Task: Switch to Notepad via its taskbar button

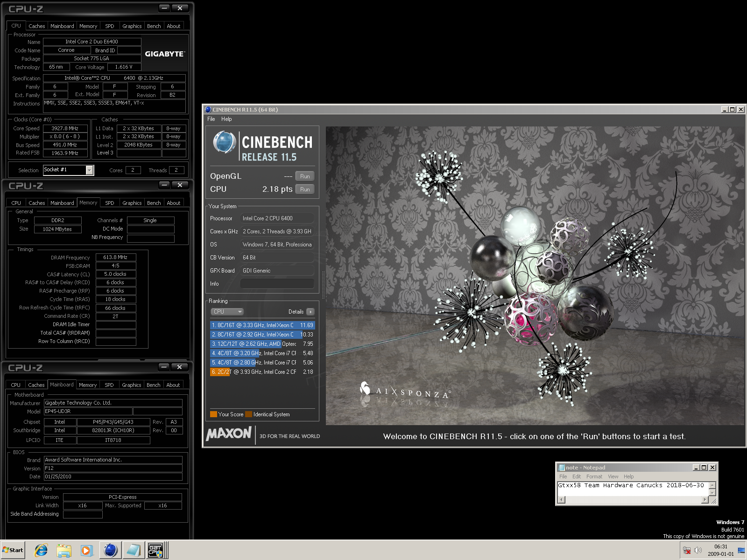Action: coord(134,551)
